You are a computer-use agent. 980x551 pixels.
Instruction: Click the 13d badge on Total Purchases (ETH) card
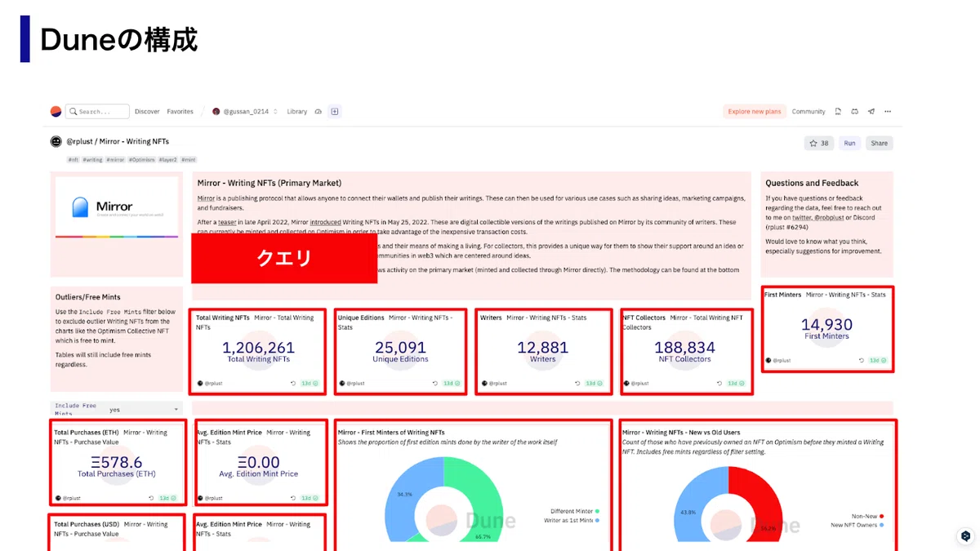tap(167, 498)
